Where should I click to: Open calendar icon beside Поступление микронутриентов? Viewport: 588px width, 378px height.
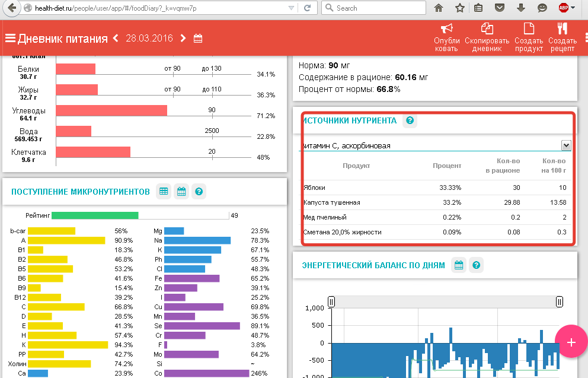(181, 192)
